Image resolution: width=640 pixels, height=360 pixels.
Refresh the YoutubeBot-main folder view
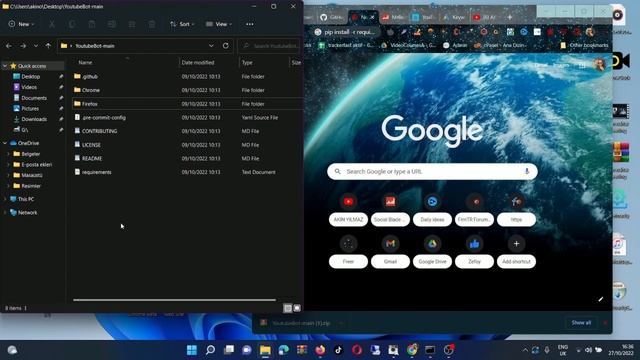click(226, 46)
